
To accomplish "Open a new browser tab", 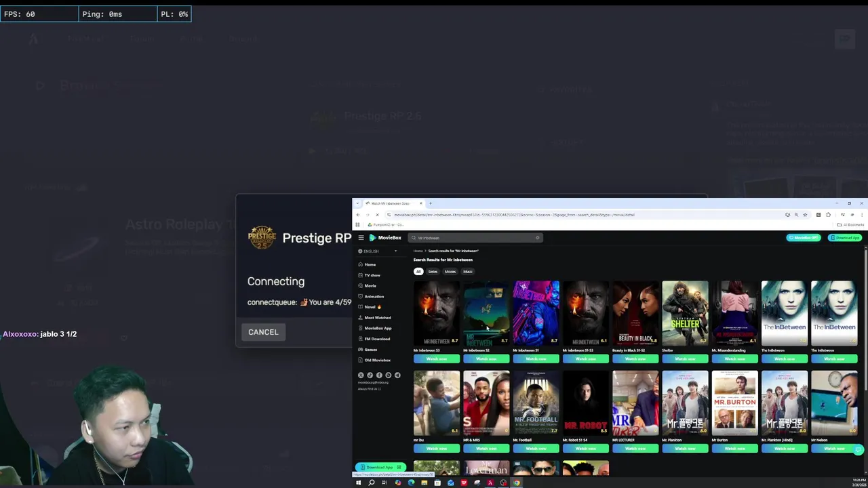I will click(x=430, y=203).
